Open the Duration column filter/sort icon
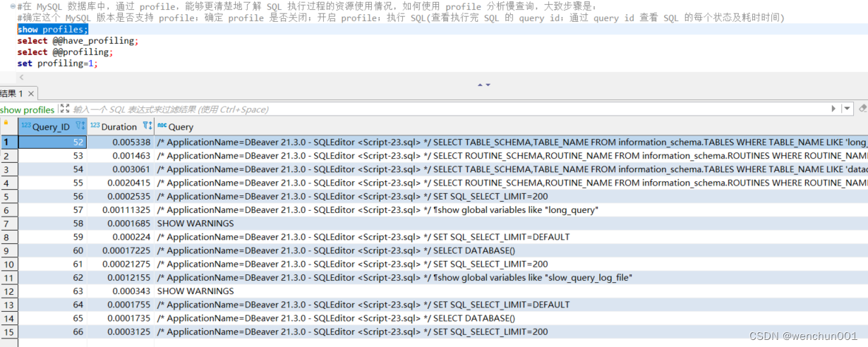The width and height of the screenshot is (868, 347). pyautogui.click(x=147, y=126)
